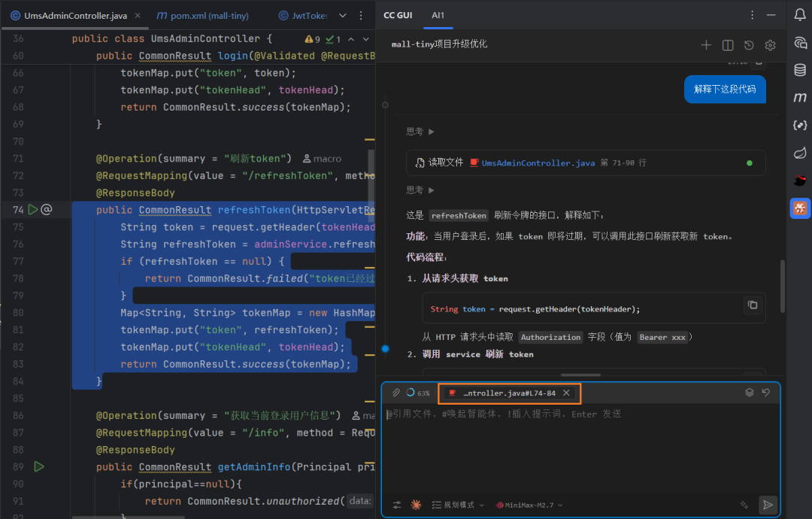The width and height of the screenshot is (812, 519).
Task: Open the Database tool window icon
Action: pyautogui.click(x=800, y=69)
